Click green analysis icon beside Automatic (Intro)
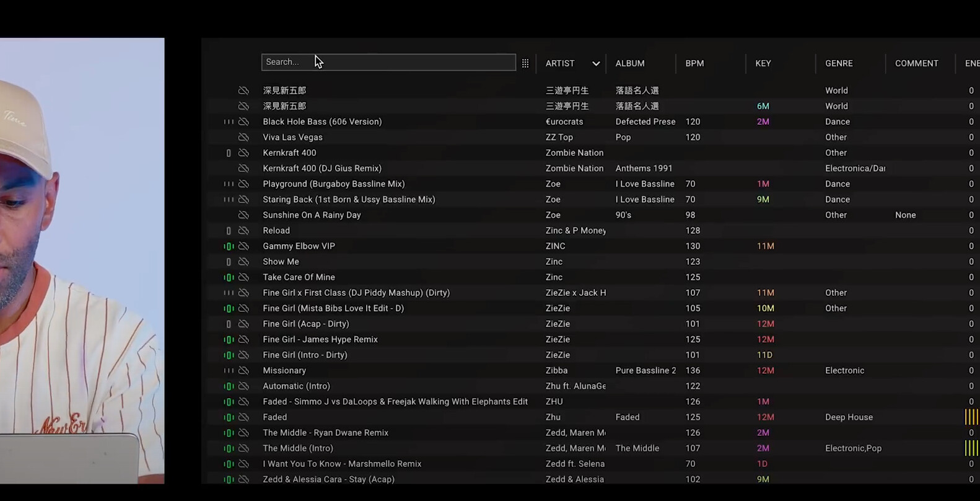 229,386
